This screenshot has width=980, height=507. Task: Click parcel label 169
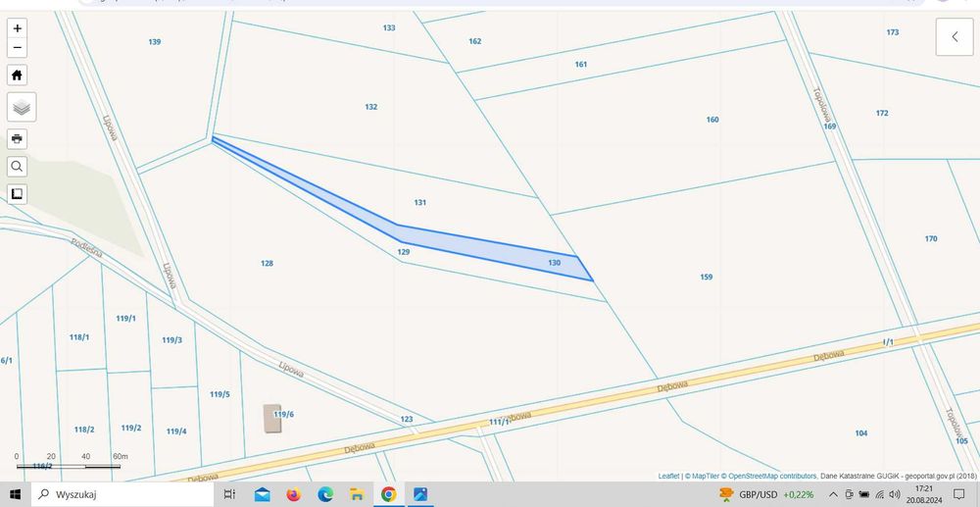click(x=829, y=127)
